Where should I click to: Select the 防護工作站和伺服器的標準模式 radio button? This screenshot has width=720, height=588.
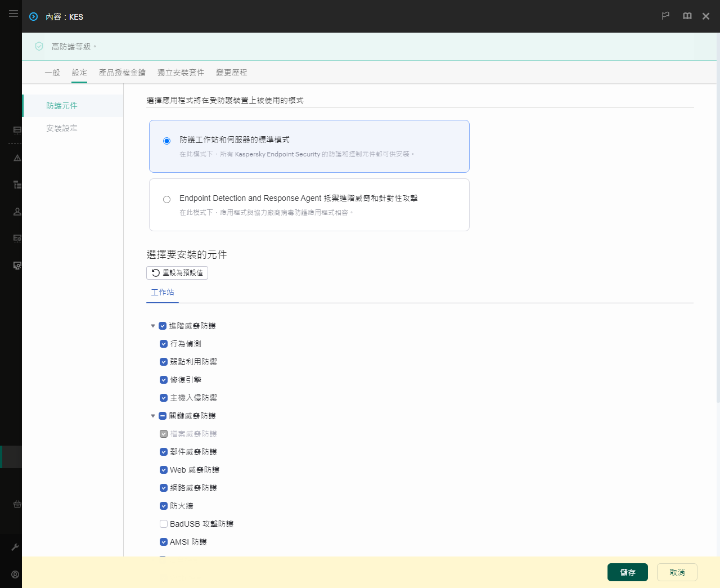click(166, 141)
